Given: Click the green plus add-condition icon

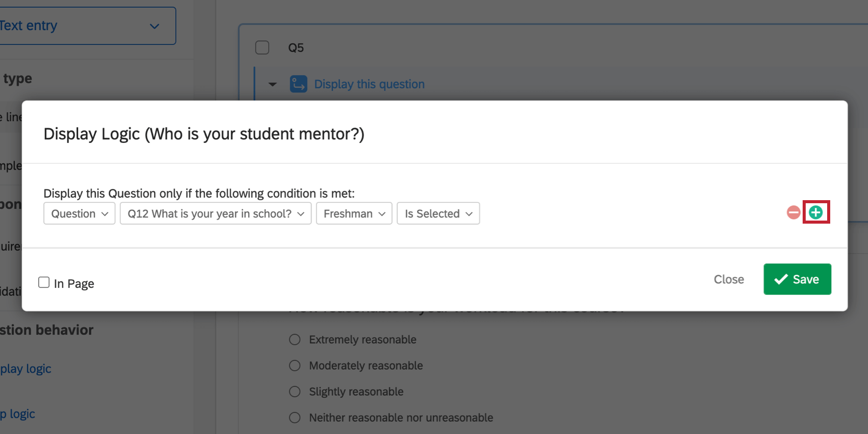Looking at the screenshot, I should (816, 212).
